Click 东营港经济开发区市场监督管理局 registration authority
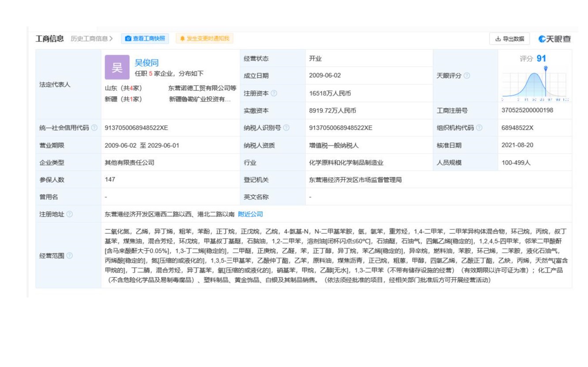Screen dimensions: 588x367 355,180
